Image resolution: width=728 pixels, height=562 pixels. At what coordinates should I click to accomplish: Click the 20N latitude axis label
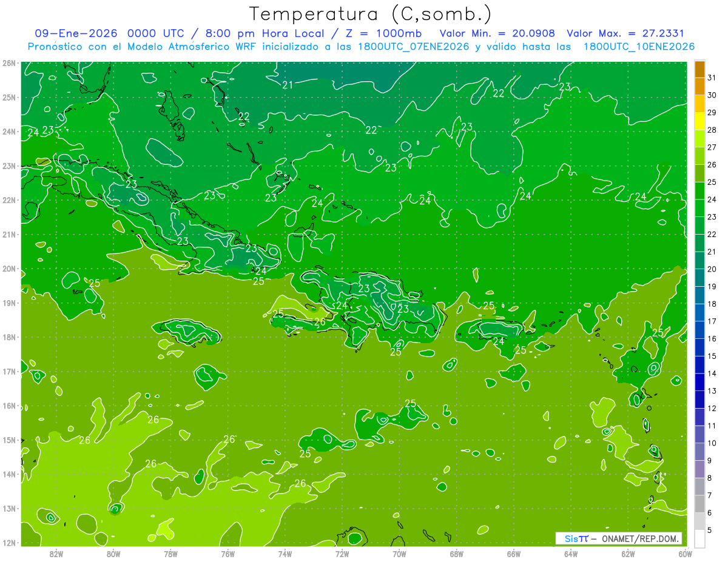(x=8, y=269)
